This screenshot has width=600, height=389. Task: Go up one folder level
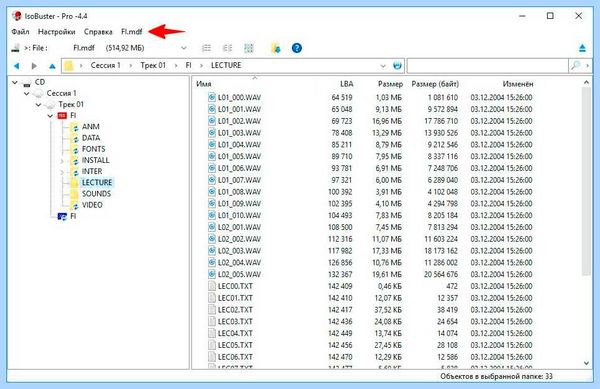(x=52, y=66)
